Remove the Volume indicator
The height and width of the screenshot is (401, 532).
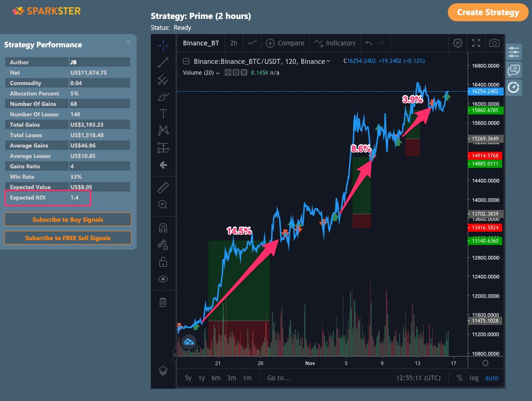(244, 73)
